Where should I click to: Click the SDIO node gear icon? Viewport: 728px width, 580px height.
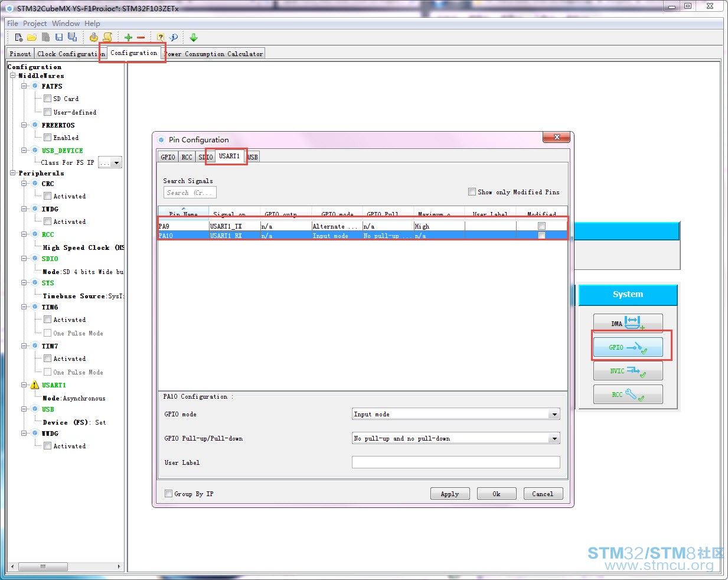[x=35, y=259]
